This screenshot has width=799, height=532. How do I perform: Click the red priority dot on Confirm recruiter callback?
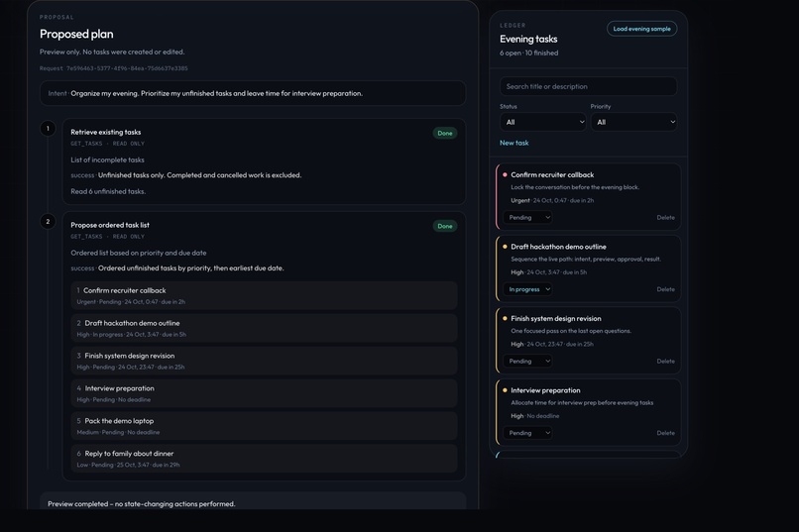505,174
